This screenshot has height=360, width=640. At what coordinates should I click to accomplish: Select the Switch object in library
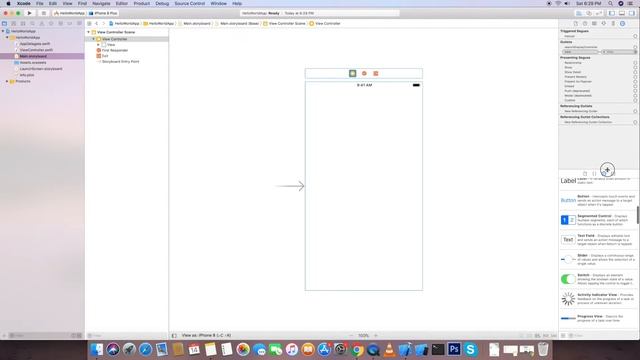[598, 279]
